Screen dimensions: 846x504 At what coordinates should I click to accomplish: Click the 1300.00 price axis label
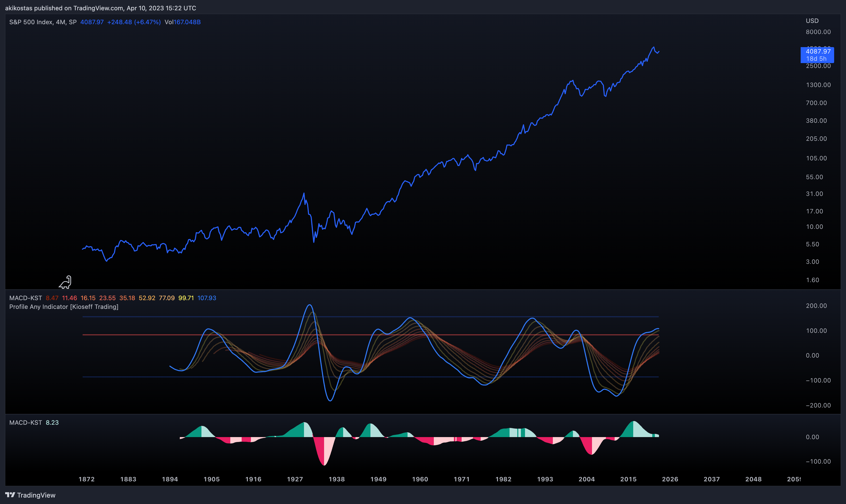coord(818,85)
